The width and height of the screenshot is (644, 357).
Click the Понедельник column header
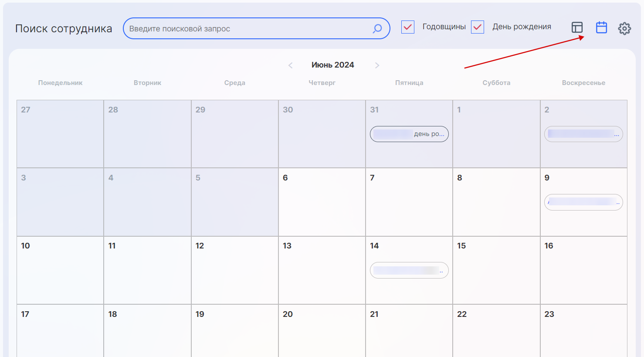pos(60,83)
